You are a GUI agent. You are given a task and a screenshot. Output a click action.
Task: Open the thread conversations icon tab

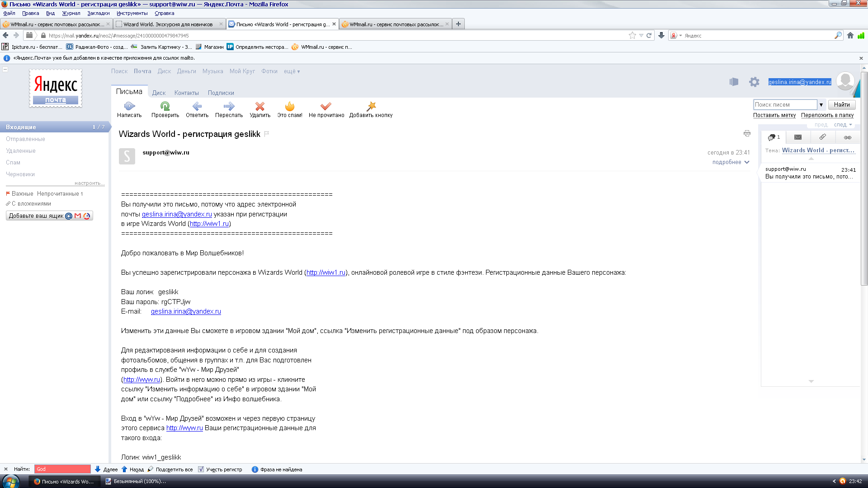coord(774,137)
